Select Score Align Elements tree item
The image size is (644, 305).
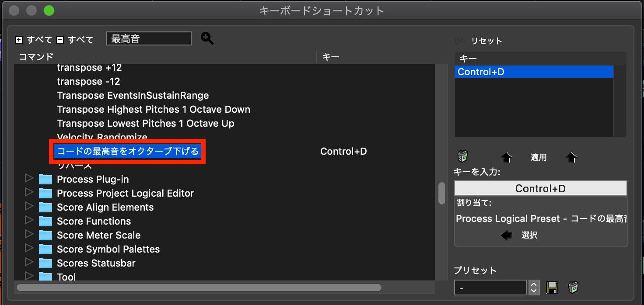[105, 208]
